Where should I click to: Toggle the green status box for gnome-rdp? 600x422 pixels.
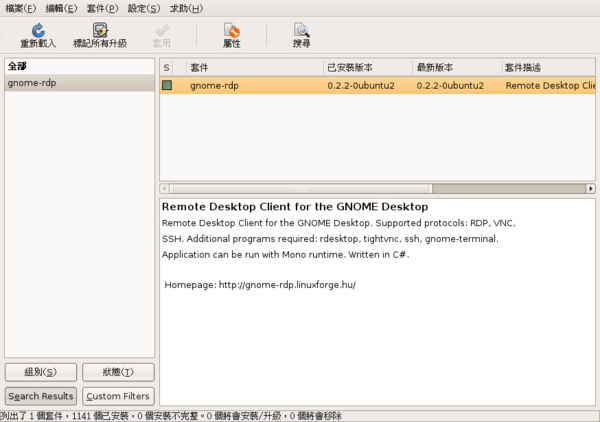167,85
